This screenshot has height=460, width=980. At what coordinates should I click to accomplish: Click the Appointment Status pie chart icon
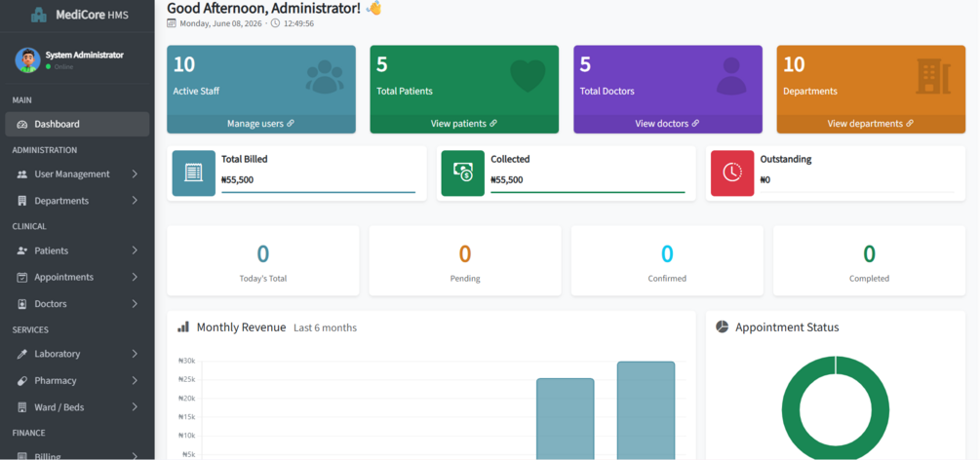click(722, 326)
